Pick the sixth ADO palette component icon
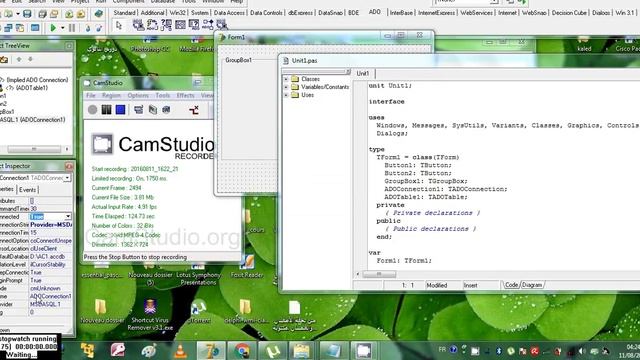The height and width of the screenshot is (360, 640). (208, 25)
